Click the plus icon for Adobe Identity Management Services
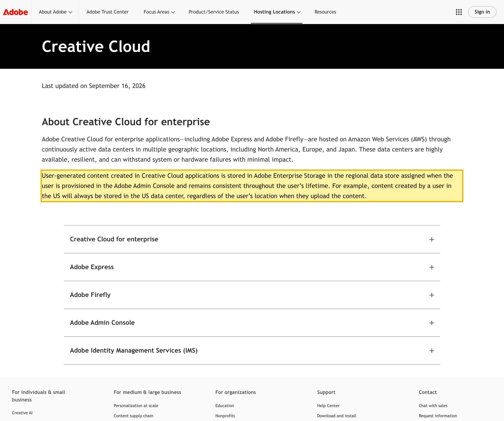Viewport: 504px width, 421px height. 432,351
